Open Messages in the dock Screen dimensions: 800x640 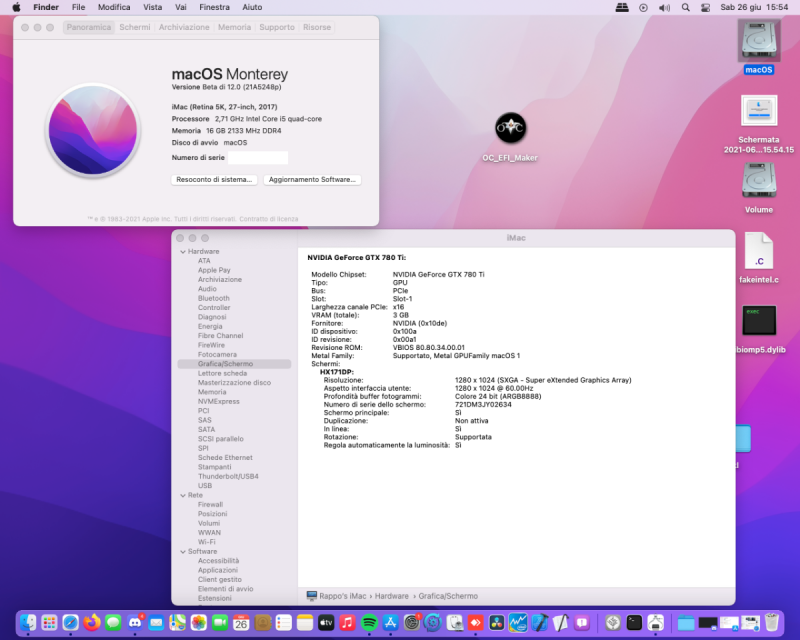tap(113, 623)
